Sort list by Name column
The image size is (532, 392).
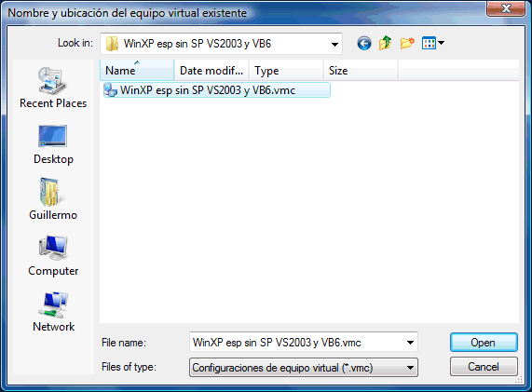pyautogui.click(x=137, y=70)
